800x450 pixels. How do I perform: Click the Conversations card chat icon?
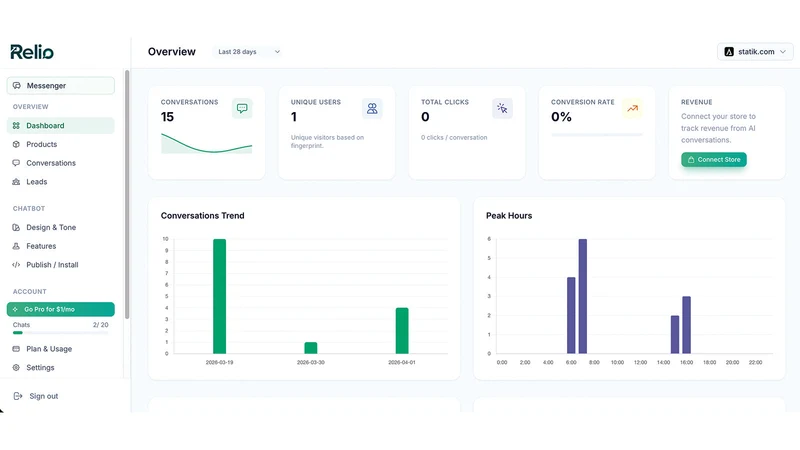(242, 108)
